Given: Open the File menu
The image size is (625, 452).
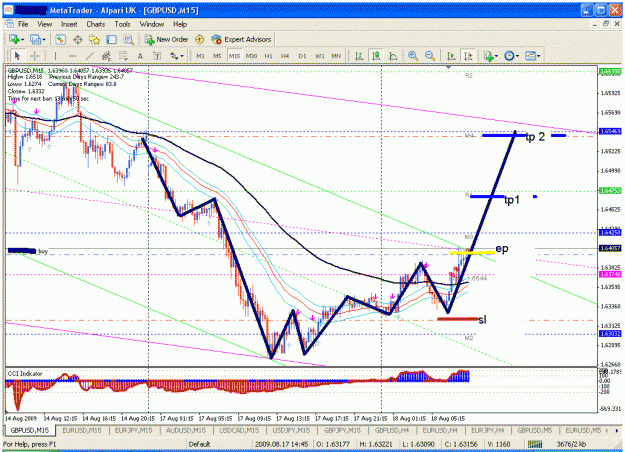Looking at the screenshot, I should (23, 24).
